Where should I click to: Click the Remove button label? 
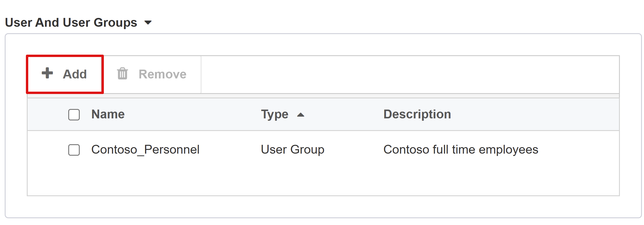click(x=162, y=74)
